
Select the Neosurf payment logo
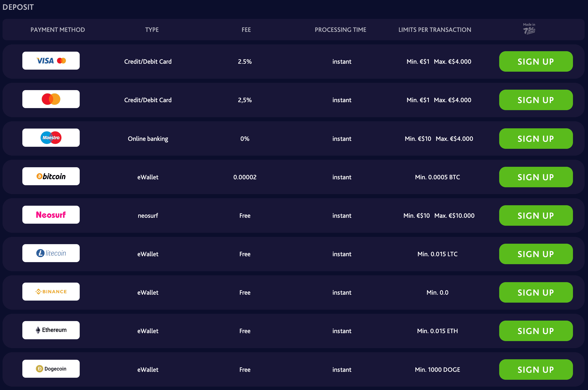click(x=51, y=215)
